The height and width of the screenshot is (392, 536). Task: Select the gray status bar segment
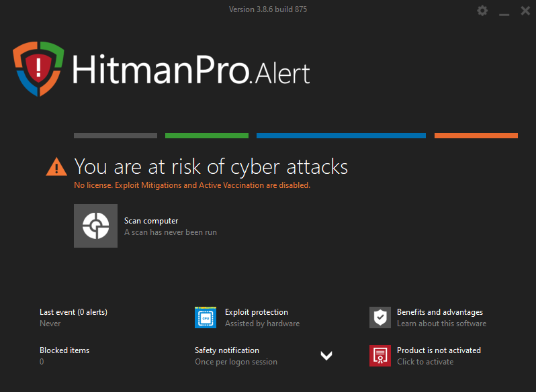pos(115,136)
